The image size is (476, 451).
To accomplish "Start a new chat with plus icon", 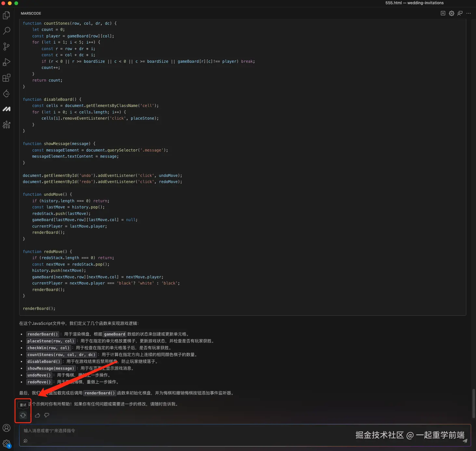I will tap(443, 13).
